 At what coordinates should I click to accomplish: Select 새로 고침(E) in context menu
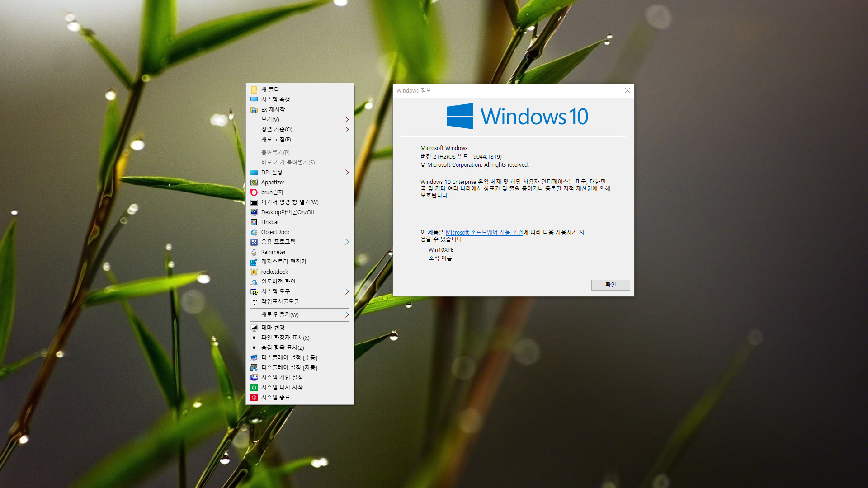(300, 139)
